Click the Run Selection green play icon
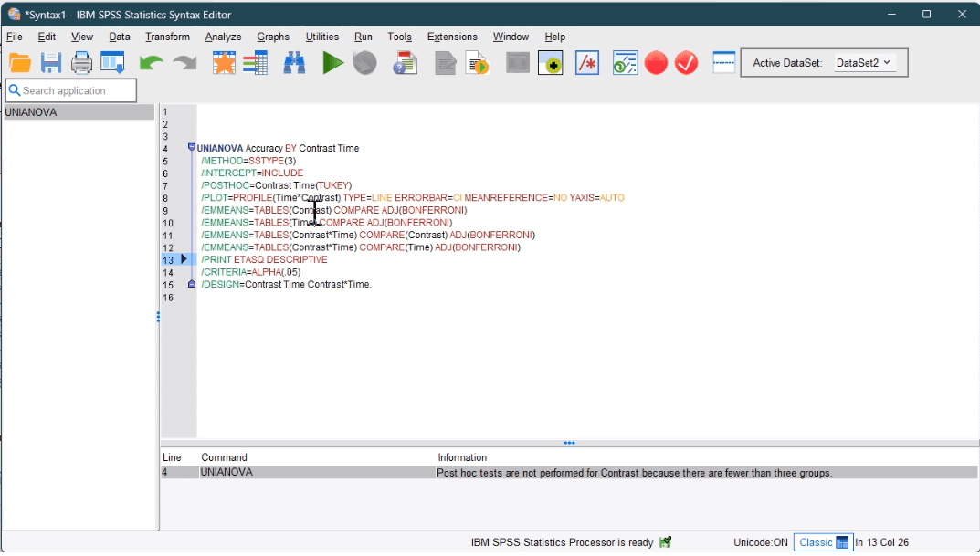The height and width of the screenshot is (556, 980). [333, 62]
